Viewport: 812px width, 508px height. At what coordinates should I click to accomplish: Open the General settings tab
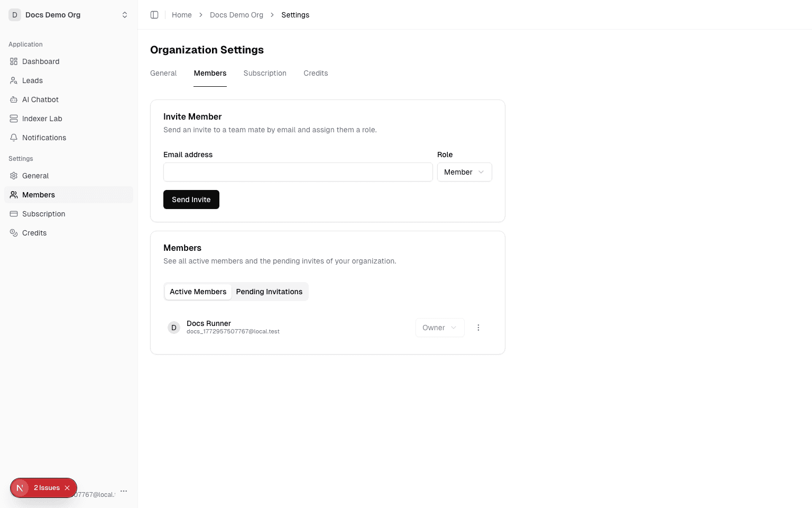163,73
